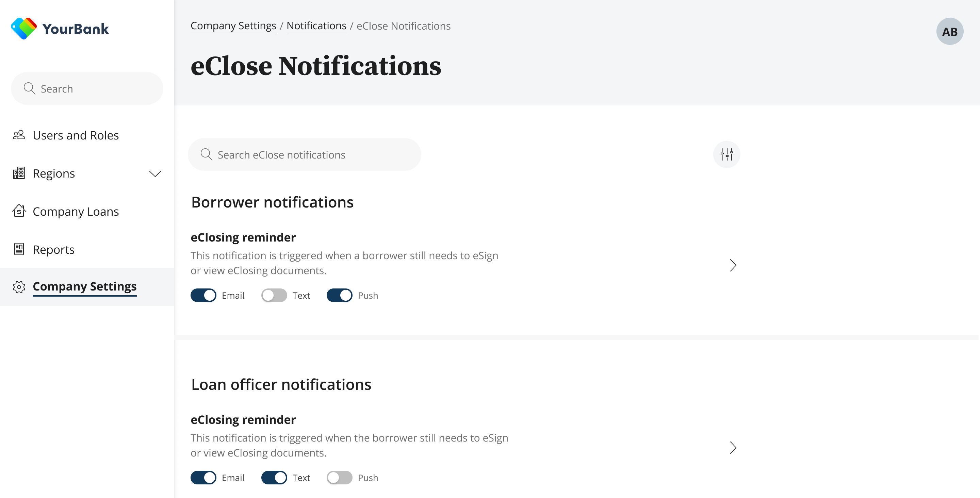Enable Text for Borrower eClosing reminder
The height and width of the screenshot is (498, 980).
[x=274, y=295]
